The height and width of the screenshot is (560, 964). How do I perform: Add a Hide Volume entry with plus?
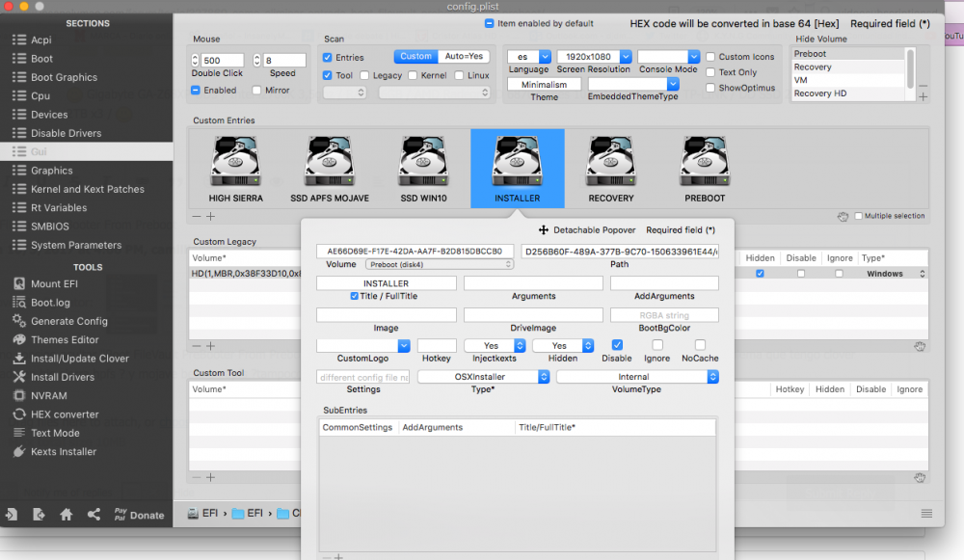(x=923, y=96)
